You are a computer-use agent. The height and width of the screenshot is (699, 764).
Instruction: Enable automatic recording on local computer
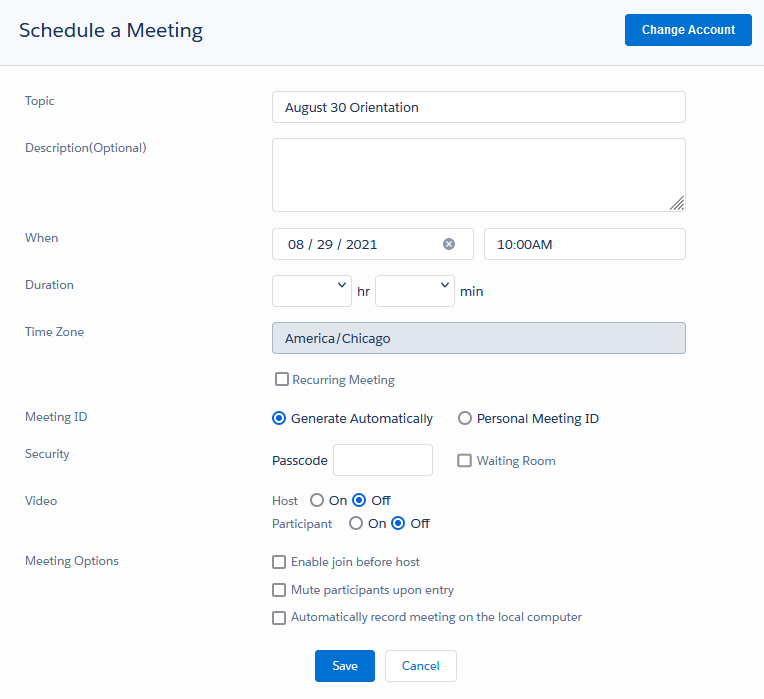279,618
